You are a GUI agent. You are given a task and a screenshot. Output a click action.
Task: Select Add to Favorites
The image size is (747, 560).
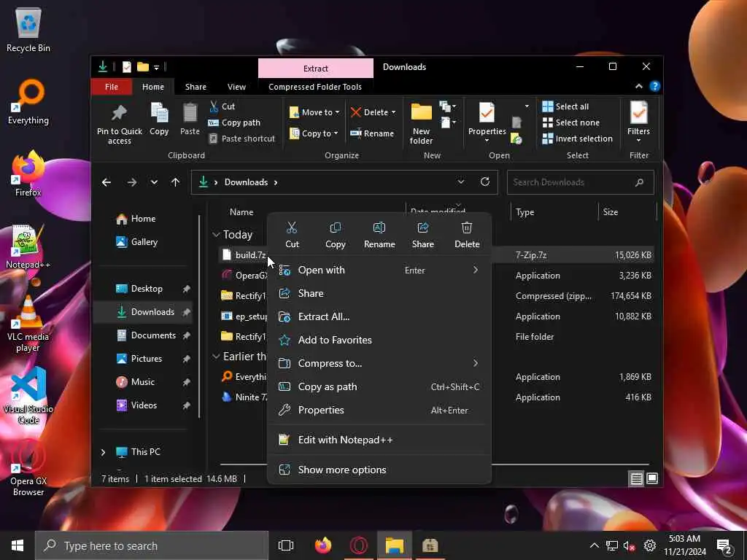point(379,340)
